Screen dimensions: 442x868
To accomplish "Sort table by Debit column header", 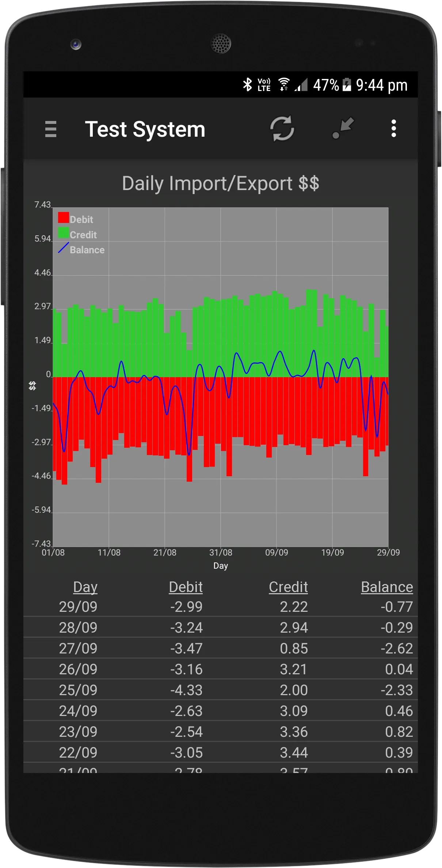I will click(x=186, y=587).
